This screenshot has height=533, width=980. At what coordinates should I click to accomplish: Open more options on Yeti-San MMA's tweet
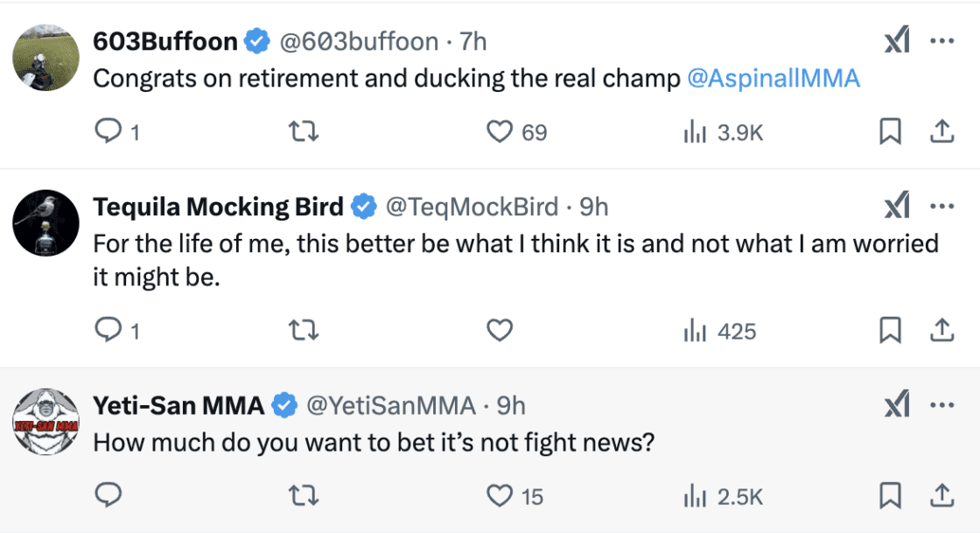(942, 404)
